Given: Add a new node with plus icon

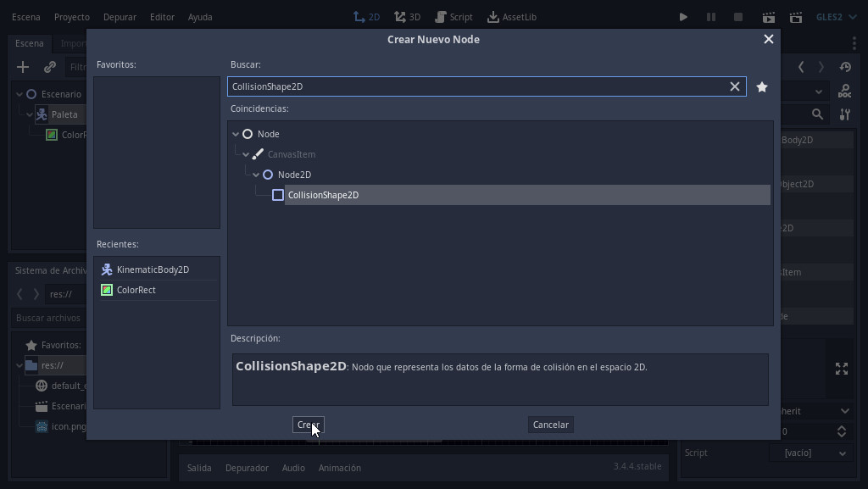Looking at the screenshot, I should 23,67.
